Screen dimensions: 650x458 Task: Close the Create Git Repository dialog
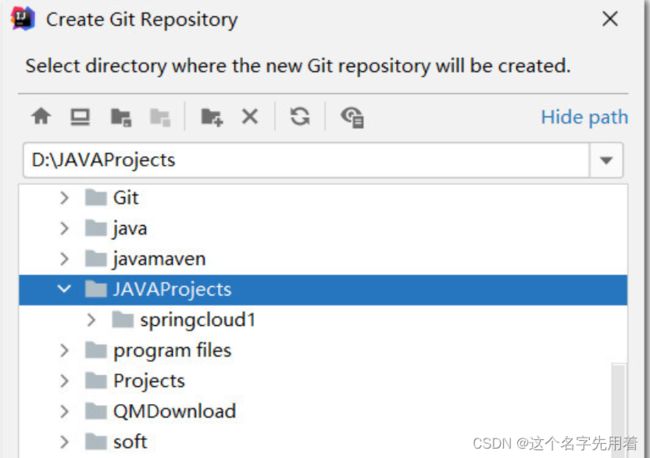[x=610, y=19]
